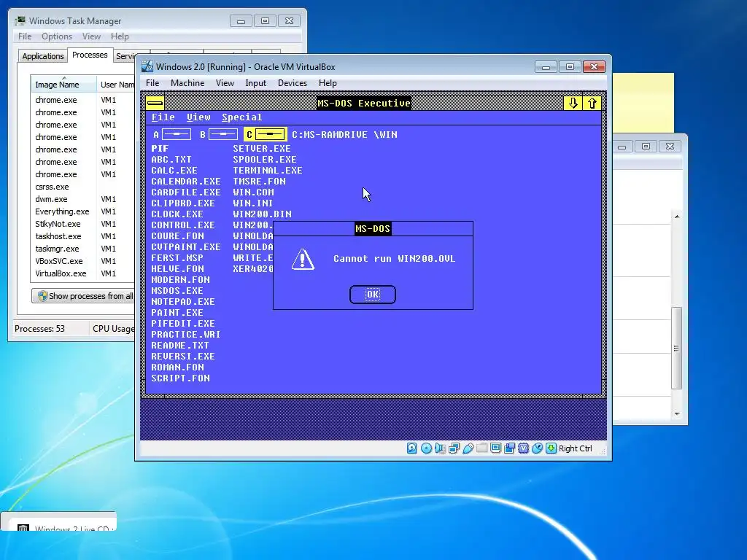Open Task Manager Help menu

120,36
